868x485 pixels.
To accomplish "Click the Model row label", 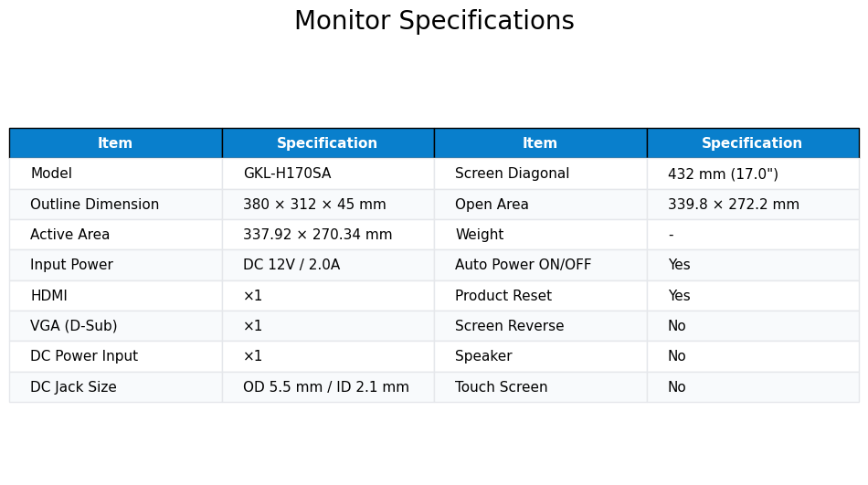I will (x=51, y=174).
